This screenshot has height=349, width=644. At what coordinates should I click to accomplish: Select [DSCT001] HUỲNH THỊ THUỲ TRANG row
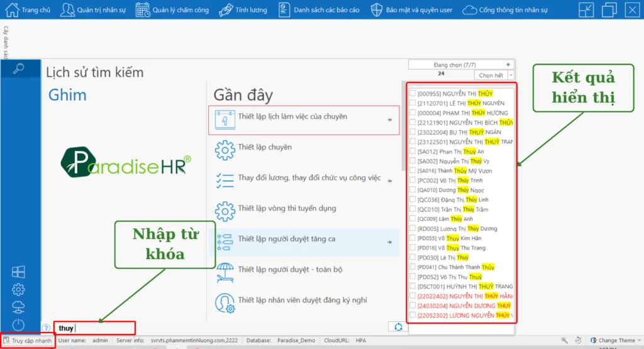(x=461, y=286)
